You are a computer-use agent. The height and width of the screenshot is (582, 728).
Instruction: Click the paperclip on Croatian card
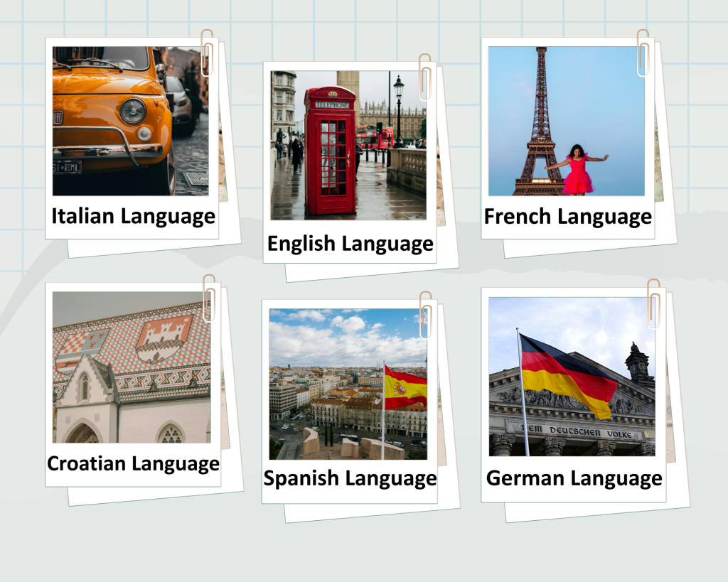209,298
